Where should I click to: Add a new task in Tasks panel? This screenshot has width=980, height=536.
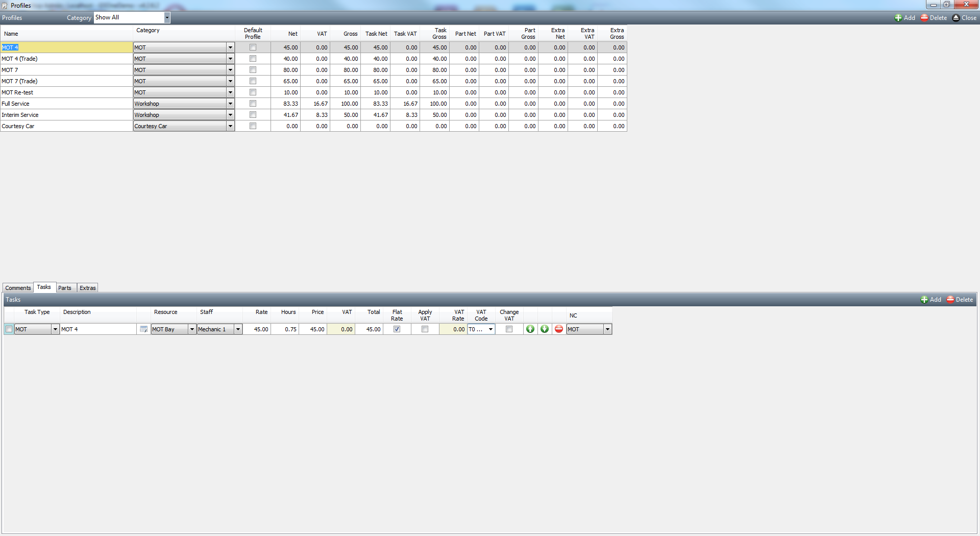tap(931, 300)
